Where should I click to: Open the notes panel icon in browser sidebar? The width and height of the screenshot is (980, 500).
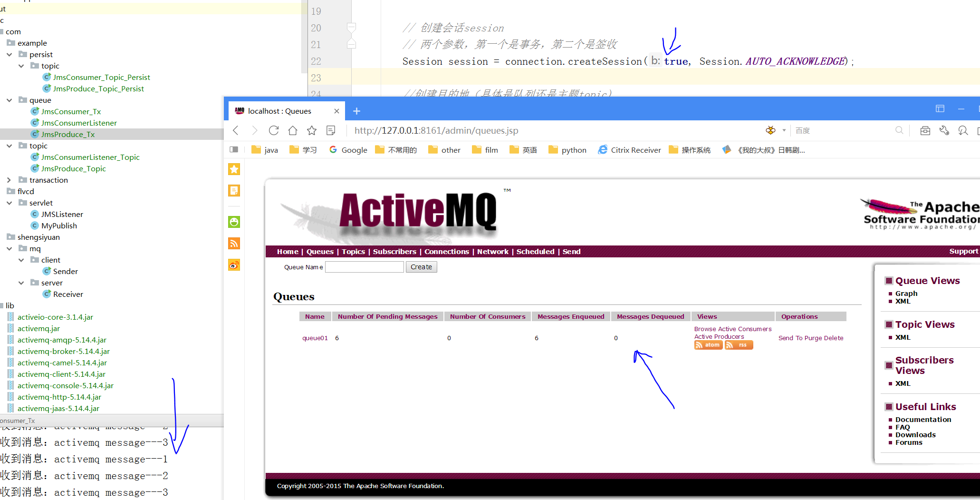pyautogui.click(x=234, y=190)
